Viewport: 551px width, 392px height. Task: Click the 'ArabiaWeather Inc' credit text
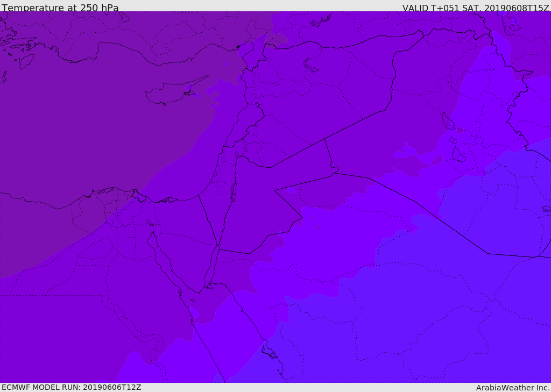pyautogui.click(x=513, y=388)
